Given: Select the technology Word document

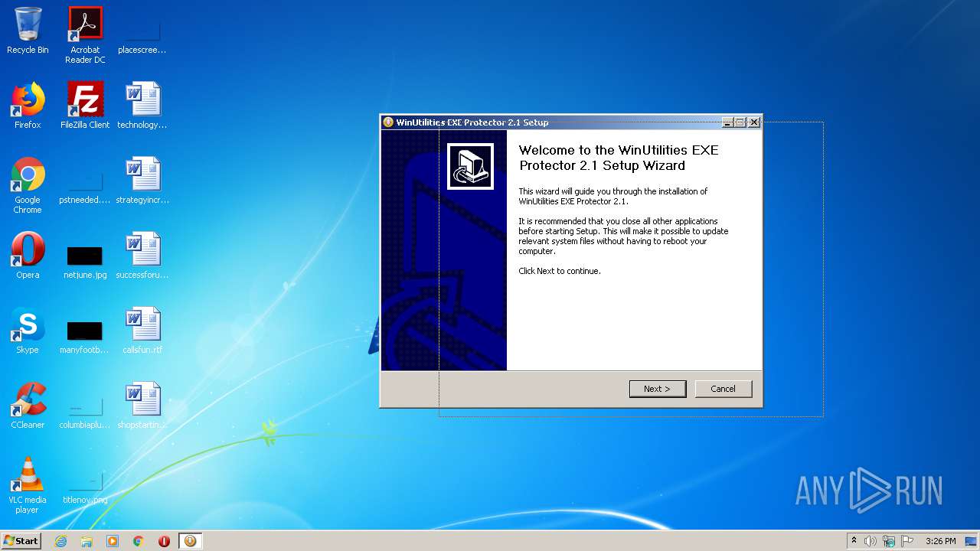Looking at the screenshot, I should [142, 106].
